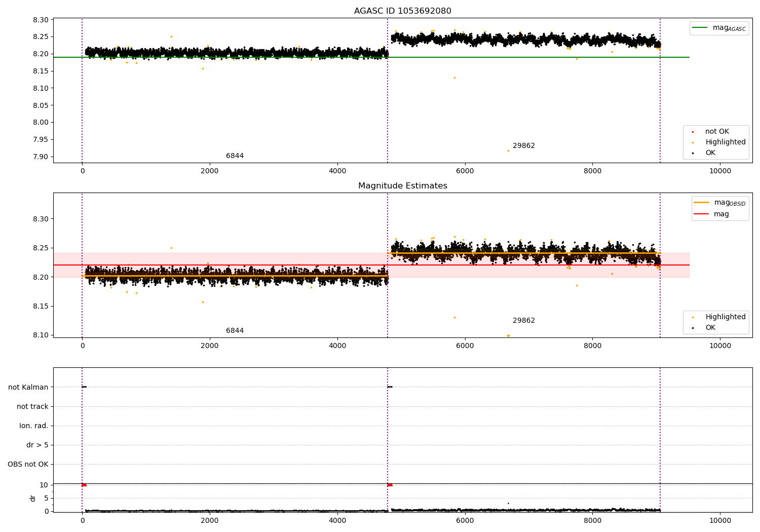Click the 'OBS not OK' axis label
760x532 pixels.
point(28,464)
